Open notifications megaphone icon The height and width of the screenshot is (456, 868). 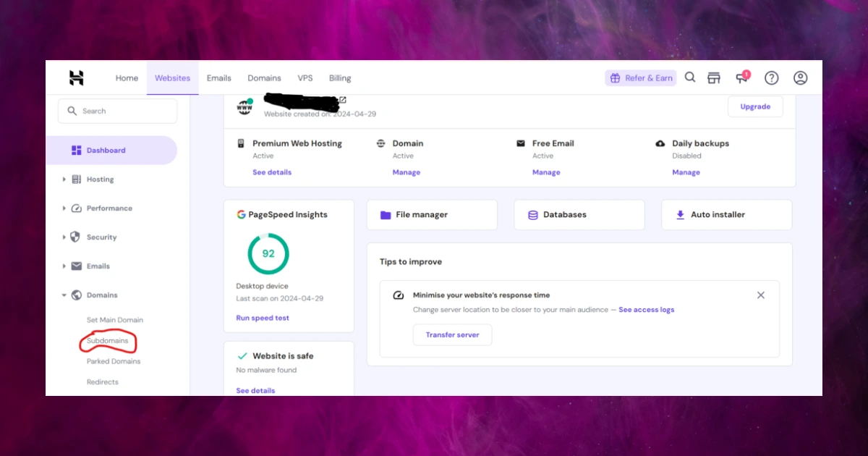point(741,78)
